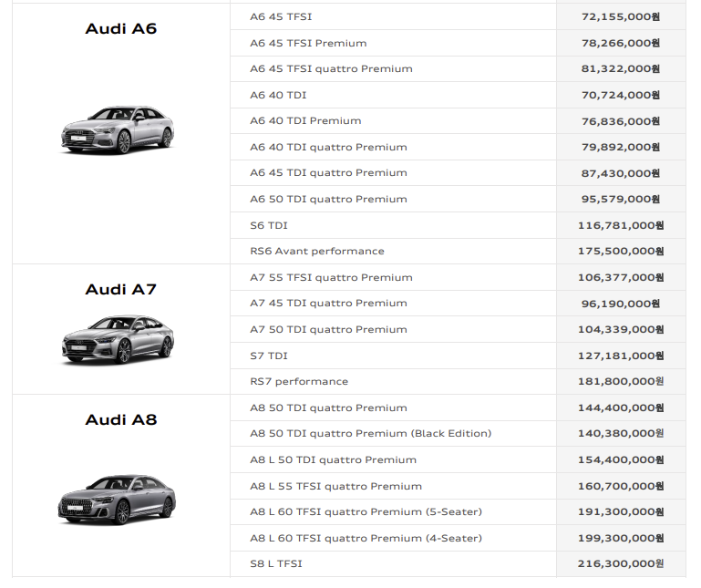Click the Audi A7 car thumbnail
The image size is (701, 588).
[x=118, y=339]
